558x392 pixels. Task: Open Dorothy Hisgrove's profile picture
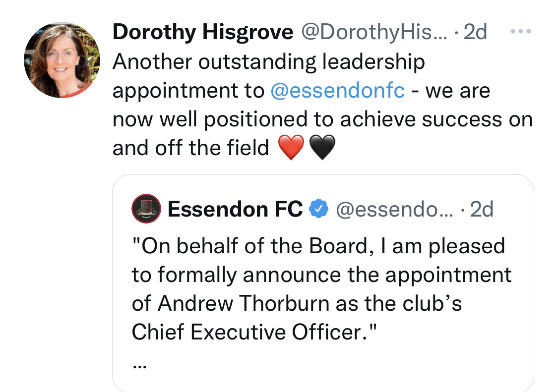point(62,60)
